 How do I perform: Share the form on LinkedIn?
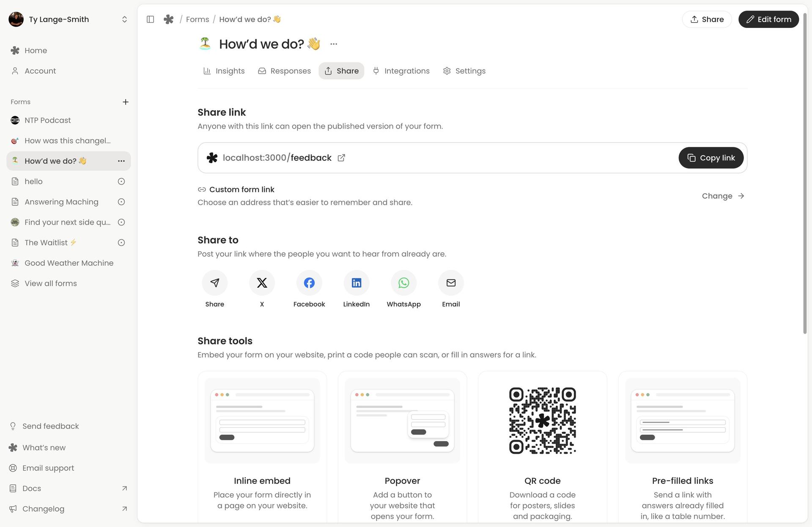point(357,283)
